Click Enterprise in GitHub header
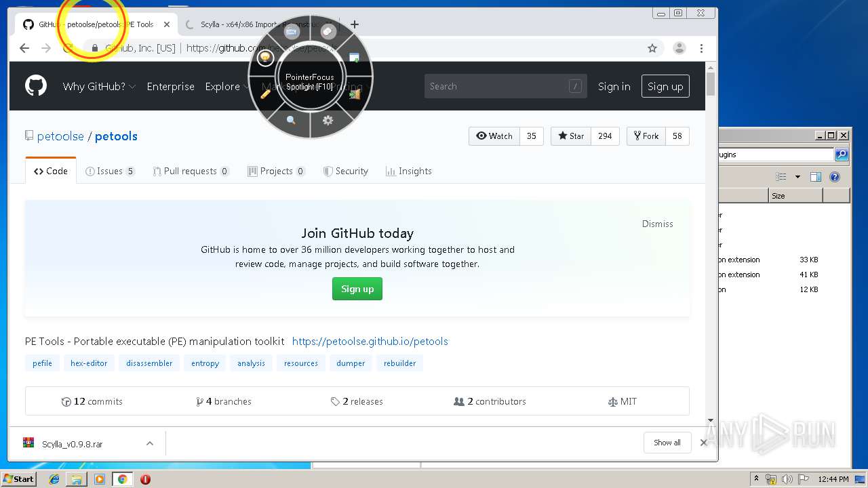 click(170, 86)
